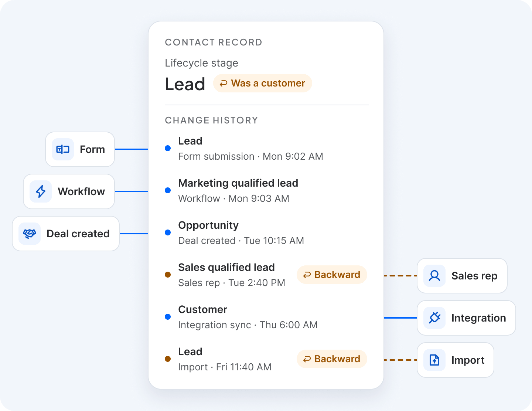Select the Sales rep source label
The width and height of the screenshot is (532, 411).
coord(474,276)
